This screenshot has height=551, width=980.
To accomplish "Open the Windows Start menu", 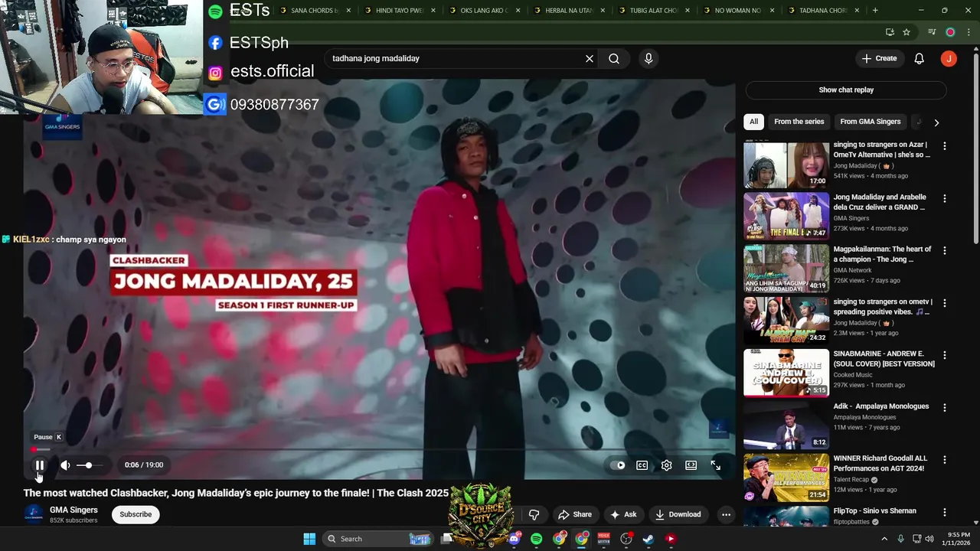I will pos(309,539).
